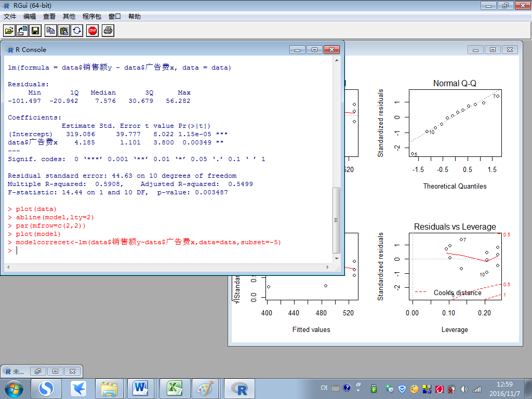Click the Residuals vs Leverage plot title
Image resolution: width=532 pixels, height=399 pixels.
[455, 227]
